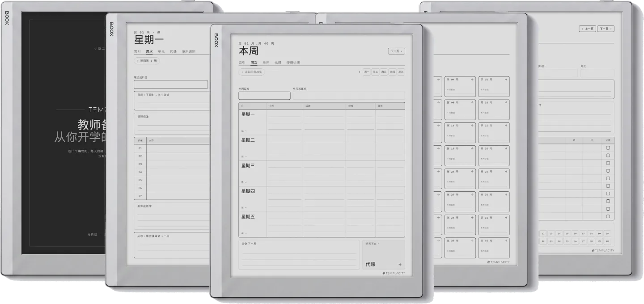Click arrow beside 代课 in 本周 page footer
The width and height of the screenshot is (644, 304).
400,265
